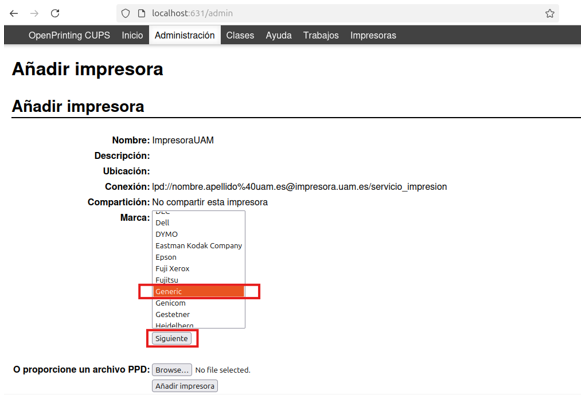Image resolution: width=581 pixels, height=400 pixels.
Task: Click Browse... to choose a PPD file
Action: tap(172, 370)
